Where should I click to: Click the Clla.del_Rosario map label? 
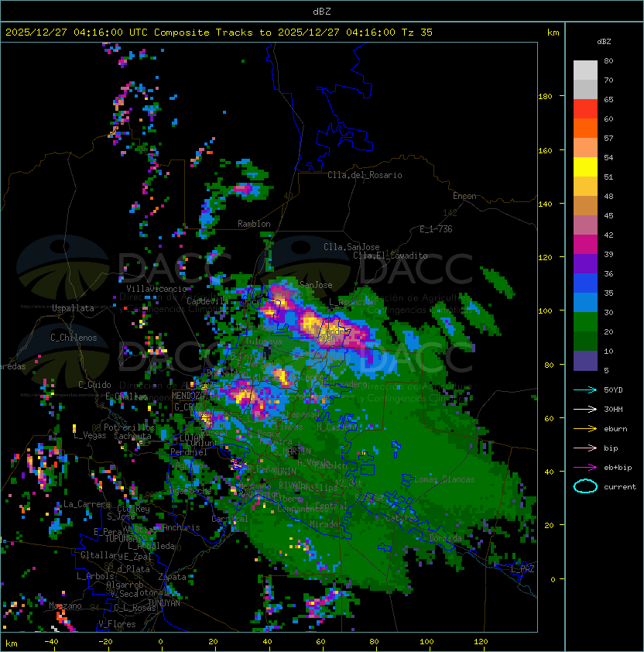365,175
